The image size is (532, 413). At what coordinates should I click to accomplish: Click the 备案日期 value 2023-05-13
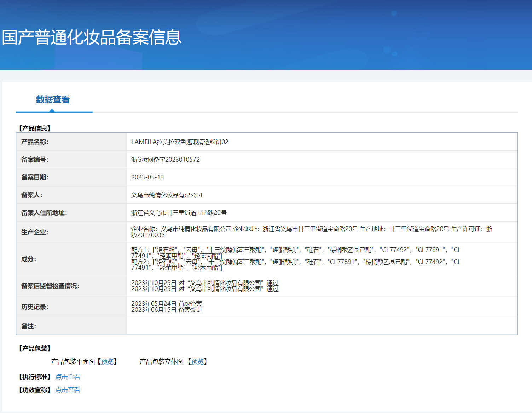click(x=148, y=177)
